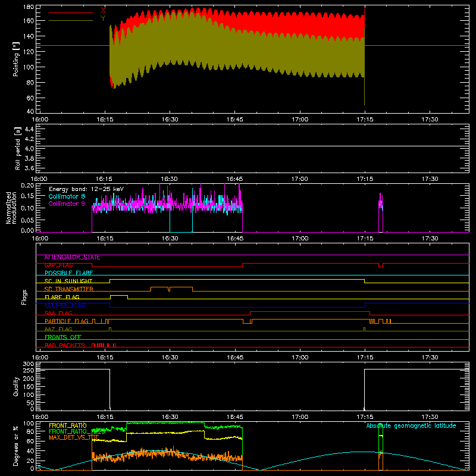Click the olive Y legend label
The image size is (476, 476).
(x=103, y=18)
